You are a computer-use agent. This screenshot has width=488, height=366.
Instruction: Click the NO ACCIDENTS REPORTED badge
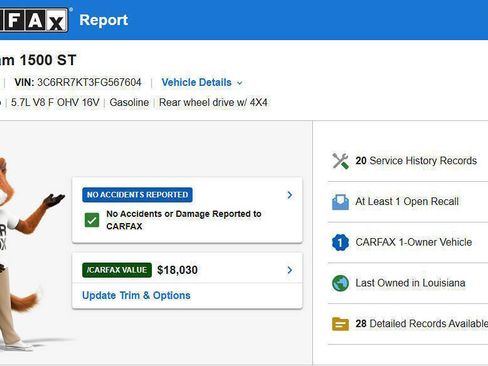click(x=137, y=195)
